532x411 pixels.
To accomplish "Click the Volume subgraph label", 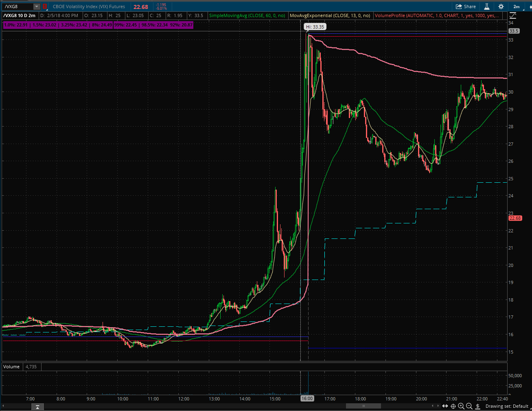I will 11,367.
